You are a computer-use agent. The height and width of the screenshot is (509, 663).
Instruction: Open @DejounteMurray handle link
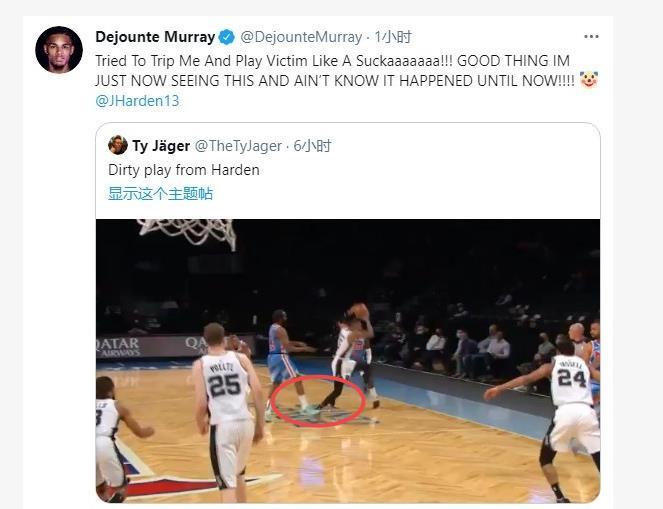pos(301,37)
